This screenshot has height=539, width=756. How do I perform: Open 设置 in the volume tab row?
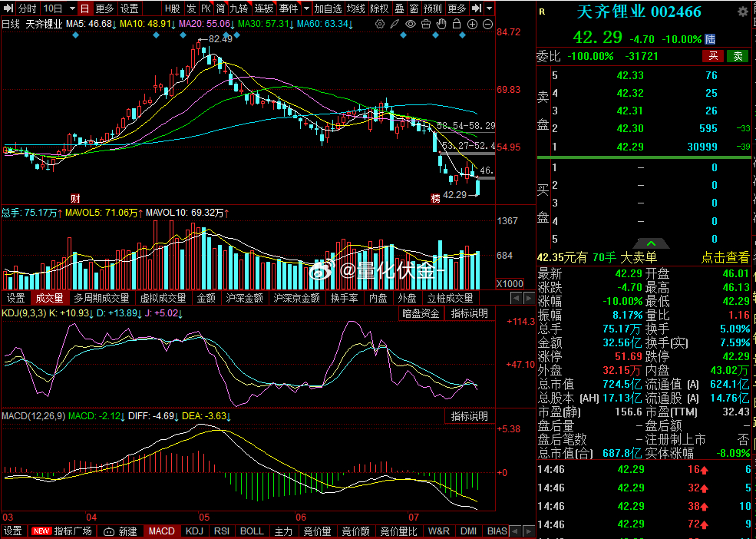coord(16,298)
